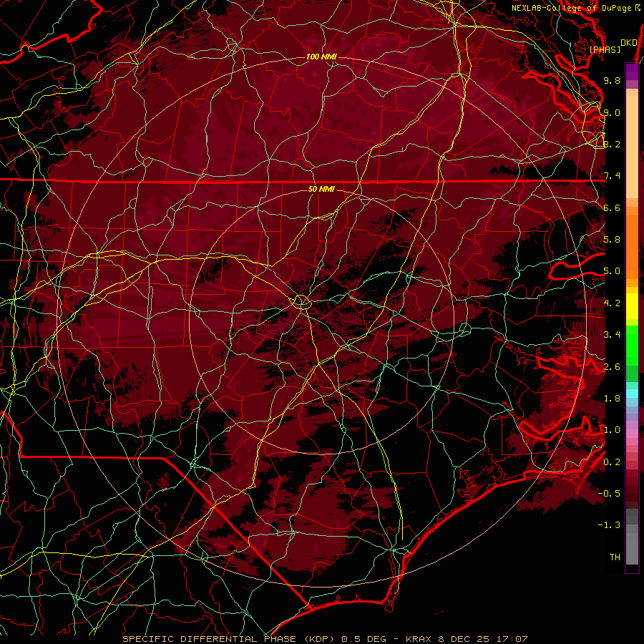Click the 9.0 value on the color scale
The height and width of the screenshot is (644, 644).
[x=612, y=112]
